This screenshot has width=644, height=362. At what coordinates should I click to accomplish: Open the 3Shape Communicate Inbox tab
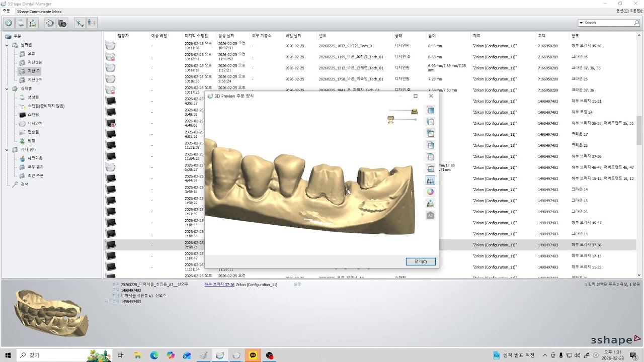[x=39, y=11]
